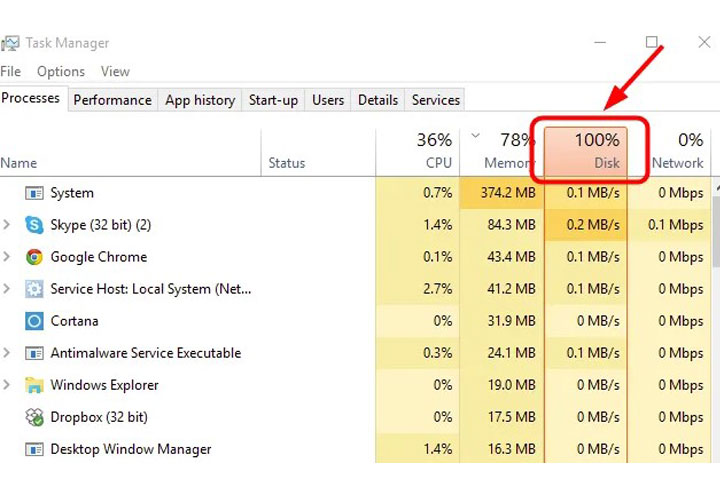Expand the Windows Explorer process group
The width and height of the screenshot is (720, 480).
[6, 385]
